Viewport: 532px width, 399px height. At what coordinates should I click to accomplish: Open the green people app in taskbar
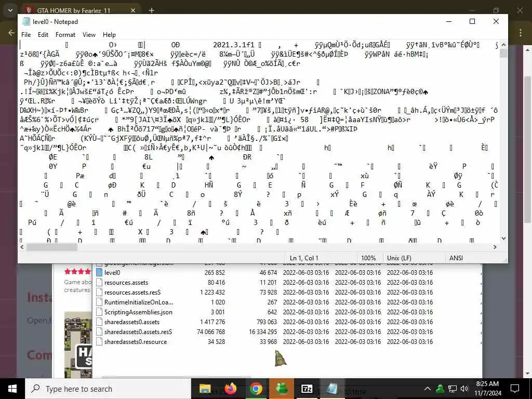tap(281, 389)
